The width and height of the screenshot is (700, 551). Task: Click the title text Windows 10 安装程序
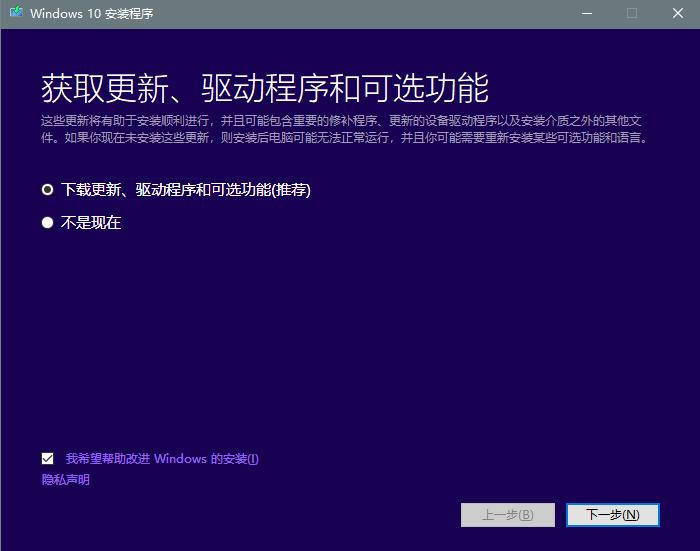pos(92,13)
